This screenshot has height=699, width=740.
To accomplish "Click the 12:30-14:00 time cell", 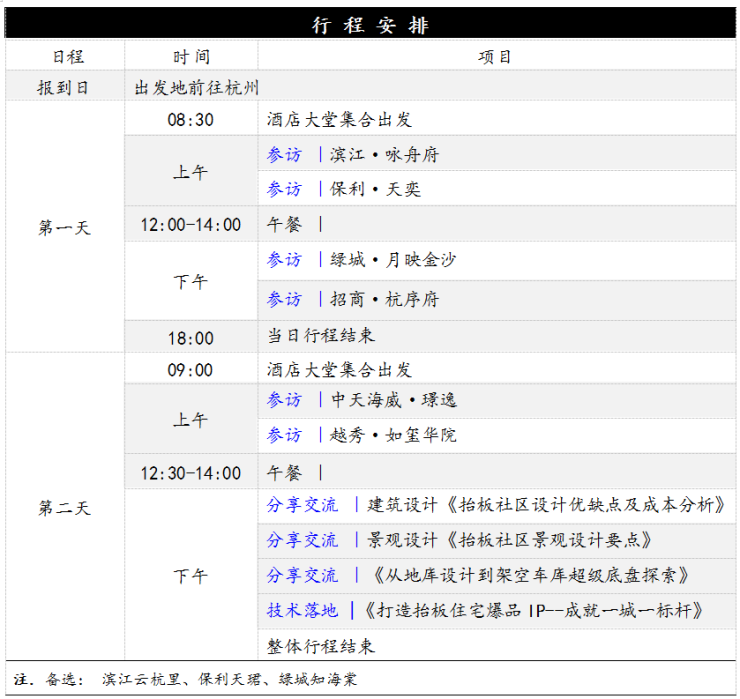I will (x=191, y=472).
